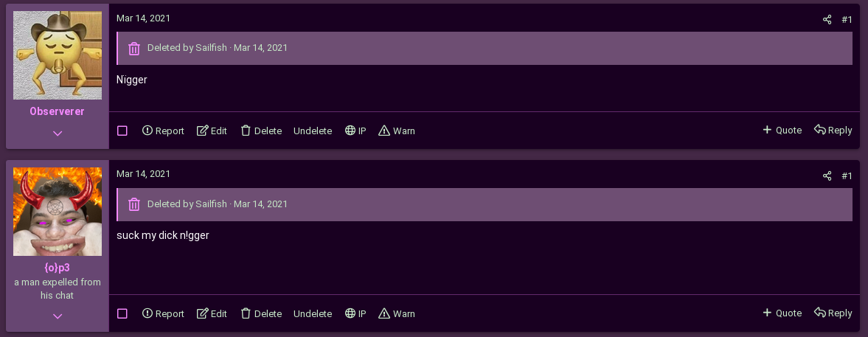This screenshot has width=868, height=337.
Task: Click the #1 permalink on Observerer's post
Action: pyautogui.click(x=847, y=20)
